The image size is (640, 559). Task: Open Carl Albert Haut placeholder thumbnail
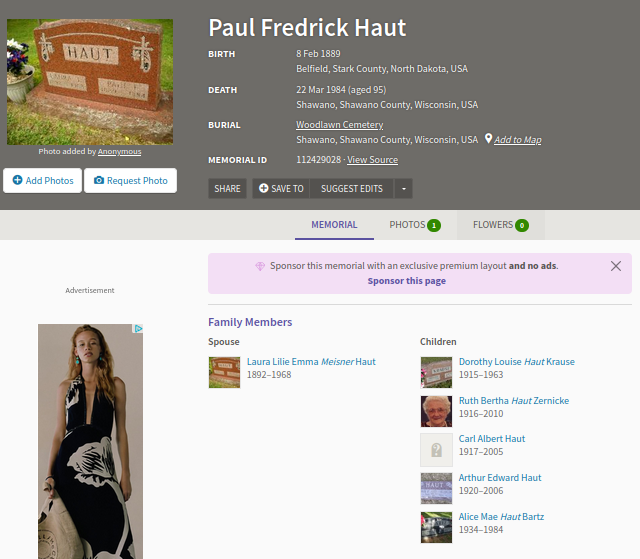pos(436,450)
